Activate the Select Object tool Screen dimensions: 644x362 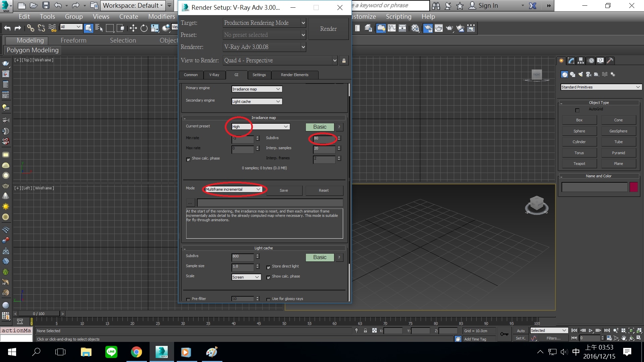pos(88,28)
